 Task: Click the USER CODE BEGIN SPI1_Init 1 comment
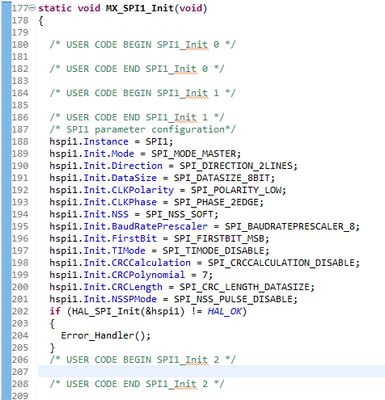143,93
